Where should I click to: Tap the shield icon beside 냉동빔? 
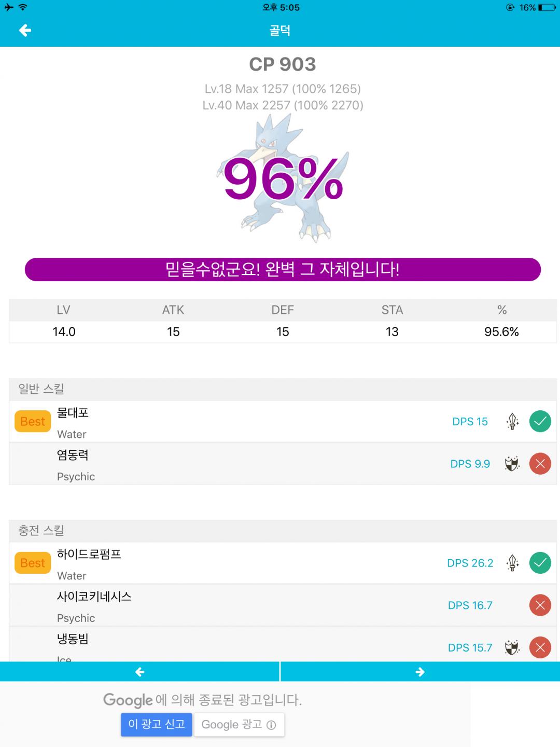click(x=512, y=647)
